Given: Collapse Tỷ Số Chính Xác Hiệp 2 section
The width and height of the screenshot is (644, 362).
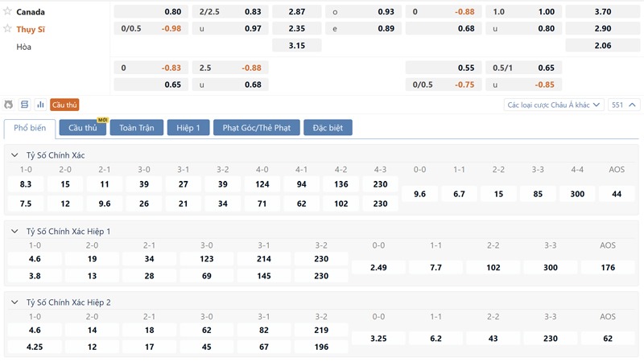Looking at the screenshot, I should click(14, 302).
